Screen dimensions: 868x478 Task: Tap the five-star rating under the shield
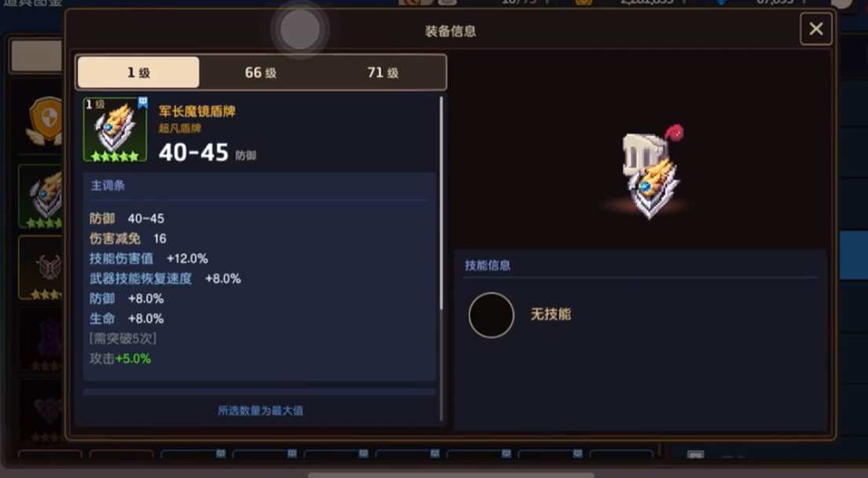pos(115,156)
